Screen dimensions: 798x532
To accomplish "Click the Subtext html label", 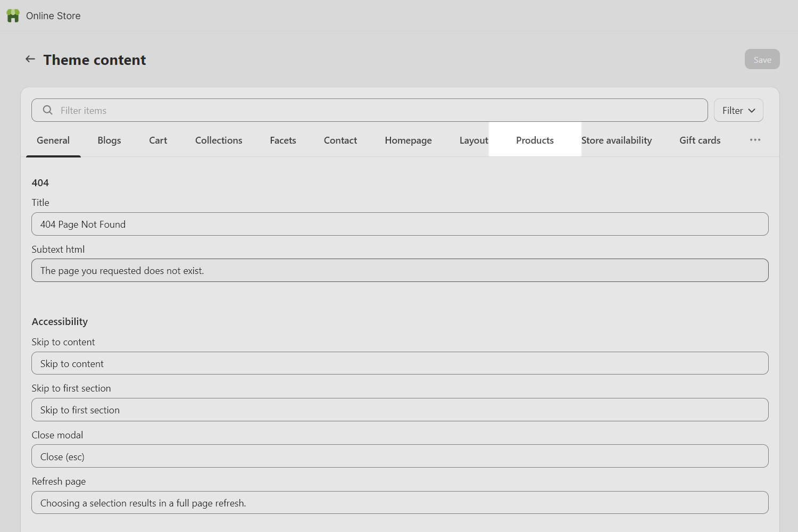I will pos(58,250).
